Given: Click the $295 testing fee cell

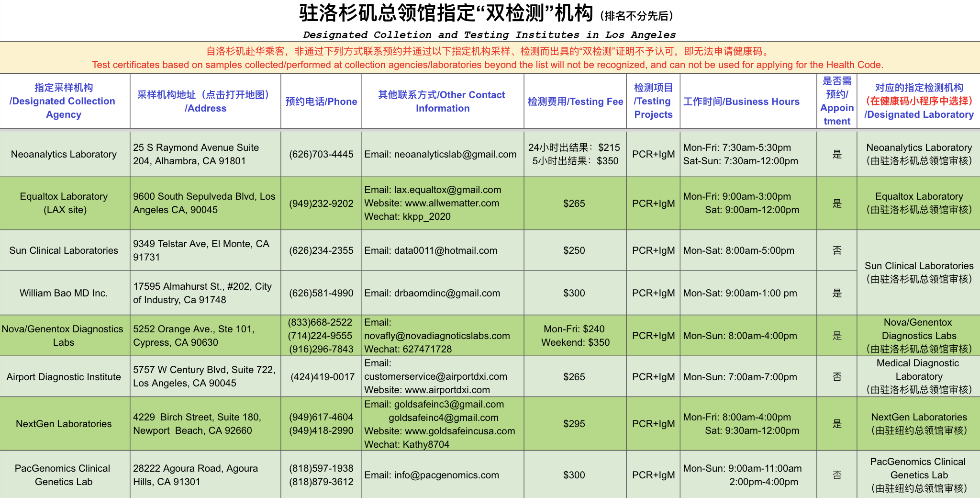Looking at the screenshot, I should [x=574, y=424].
